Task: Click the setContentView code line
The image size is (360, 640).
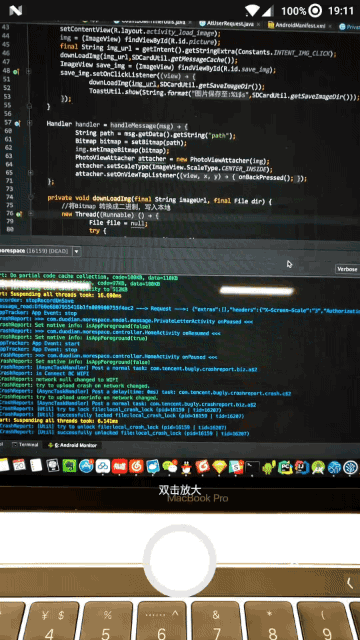Action: (x=140, y=32)
